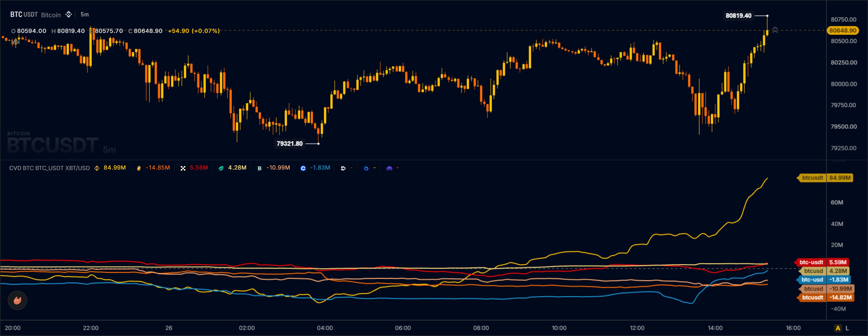Click the Open value 80594.00
This screenshot has width=868, height=336.
coord(31,31)
